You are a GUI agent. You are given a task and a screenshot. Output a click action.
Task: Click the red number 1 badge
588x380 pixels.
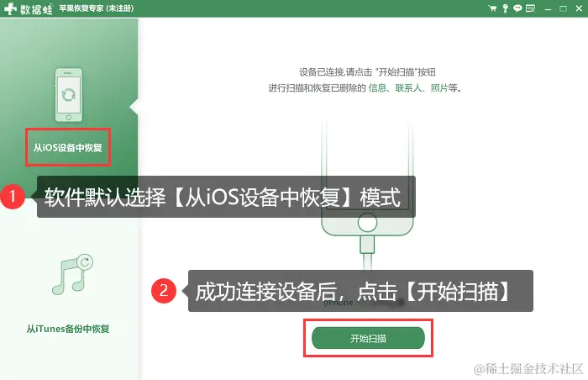pos(13,197)
